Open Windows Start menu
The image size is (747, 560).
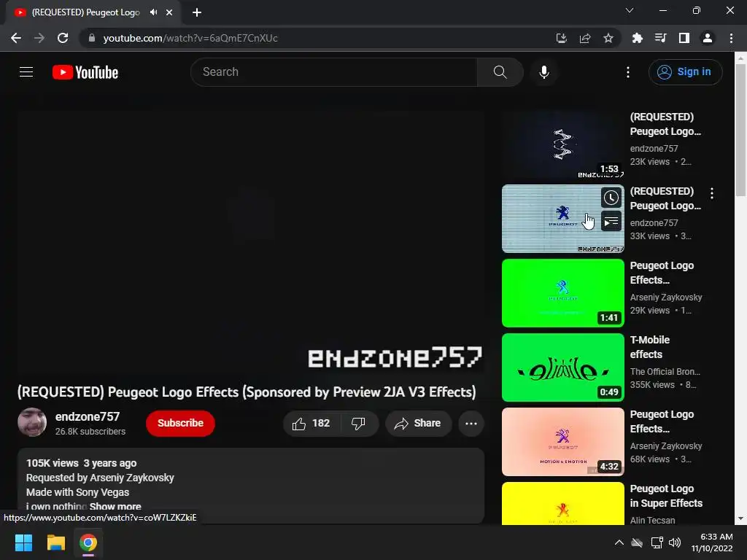point(23,542)
